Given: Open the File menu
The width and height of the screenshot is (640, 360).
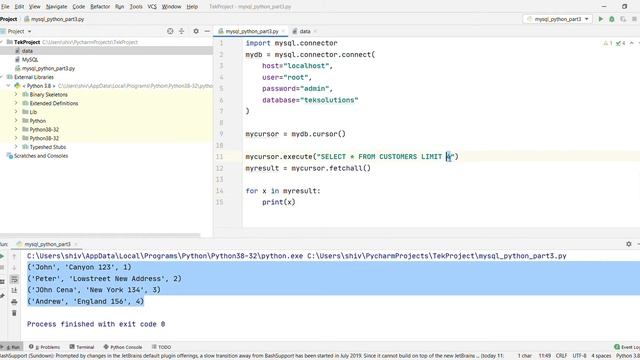Looking at the screenshot, I should pos(5,7).
